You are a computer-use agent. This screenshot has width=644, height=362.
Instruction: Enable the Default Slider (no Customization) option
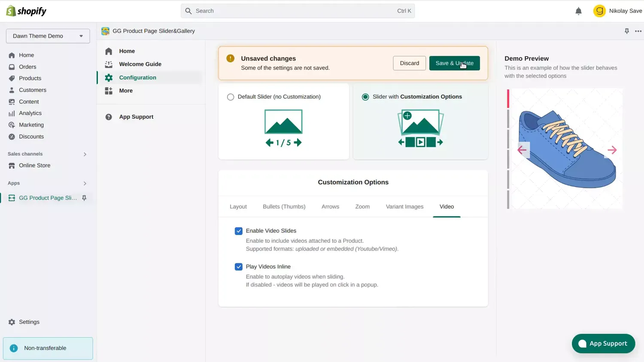click(231, 97)
